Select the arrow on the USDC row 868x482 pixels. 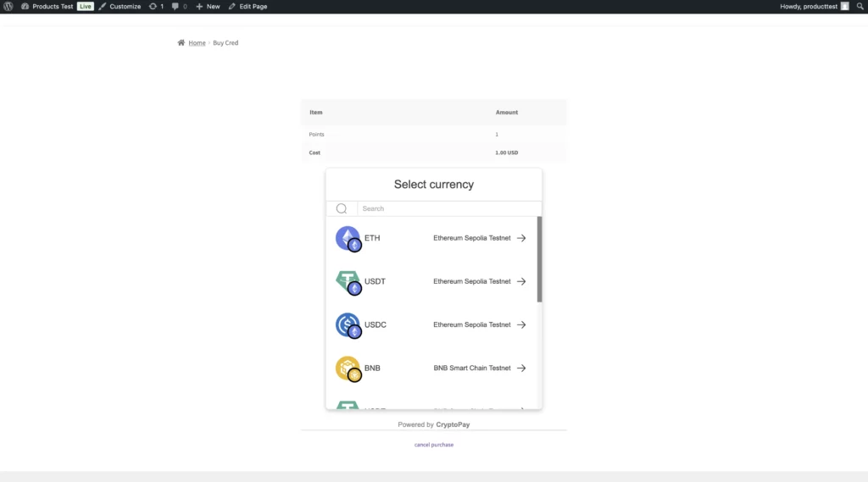pyautogui.click(x=521, y=324)
